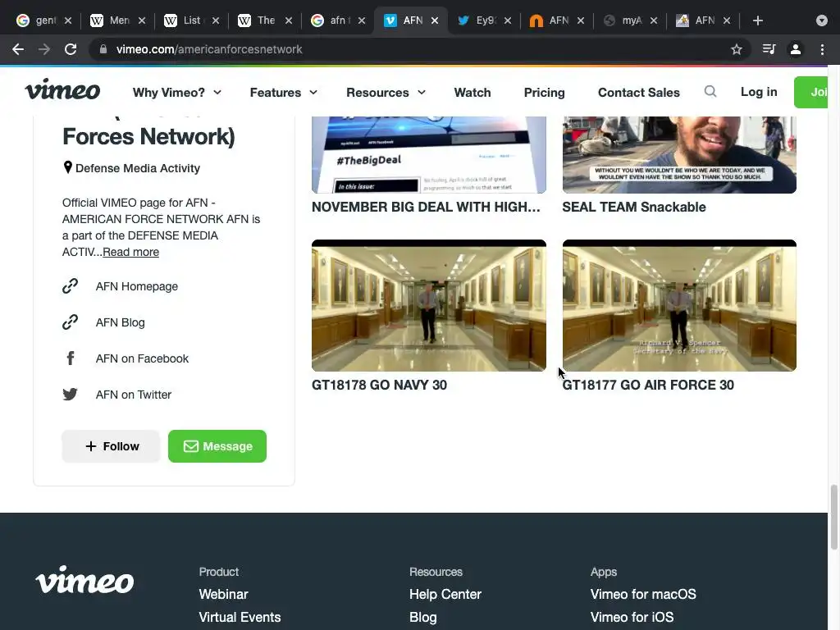Open Vimeo for iOS footer link
Screen dimensions: 840x630
tap(632, 617)
